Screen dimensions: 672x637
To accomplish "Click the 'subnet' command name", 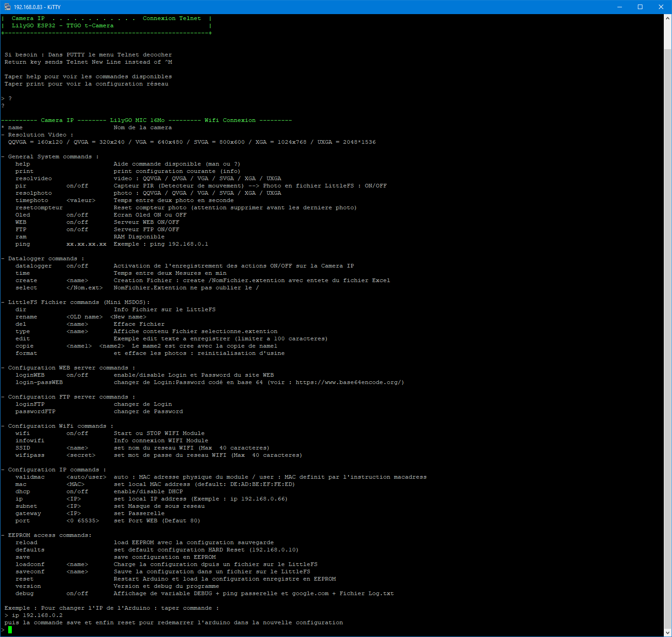I will [x=26, y=506].
